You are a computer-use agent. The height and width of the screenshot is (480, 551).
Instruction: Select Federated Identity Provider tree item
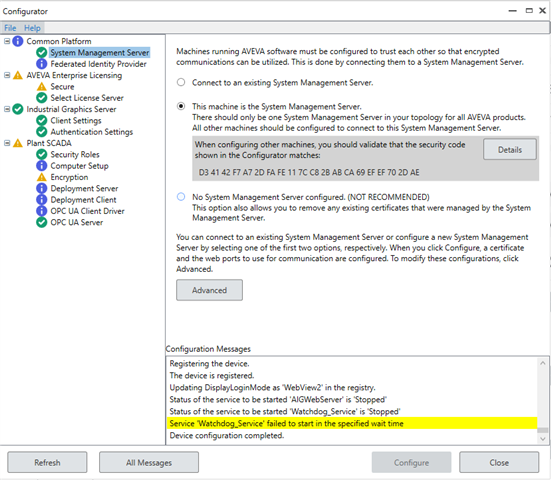[98, 64]
